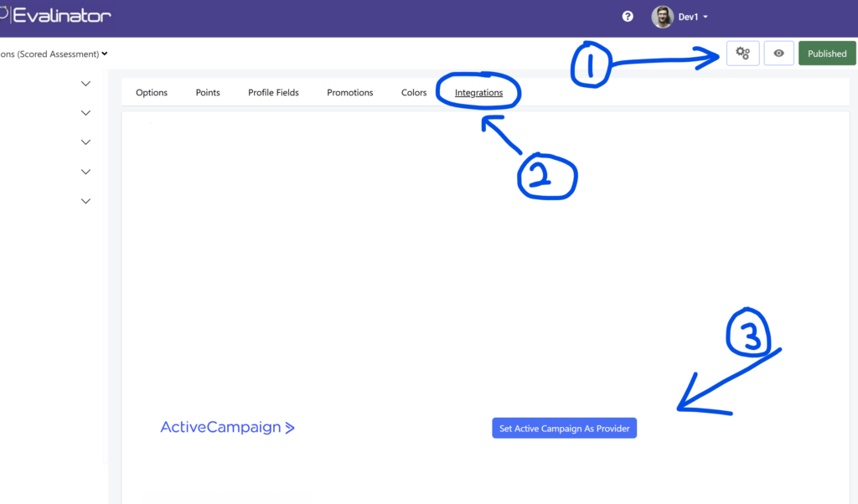Viewport: 858px width, 504px height.
Task: Switch to the Colors tab
Action: (x=414, y=92)
